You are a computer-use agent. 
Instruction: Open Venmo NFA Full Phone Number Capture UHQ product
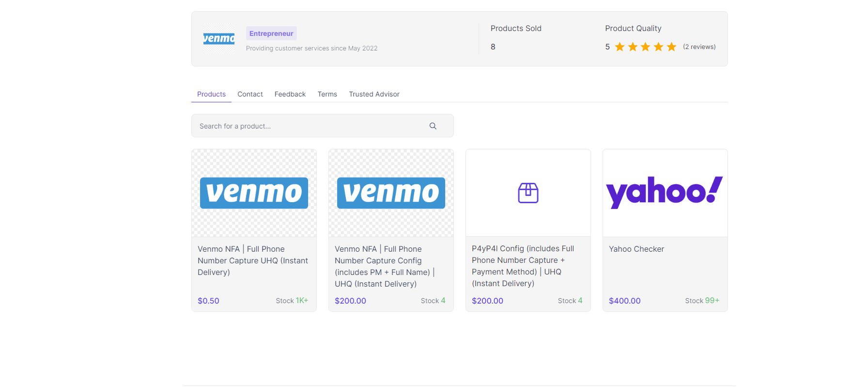point(253,260)
